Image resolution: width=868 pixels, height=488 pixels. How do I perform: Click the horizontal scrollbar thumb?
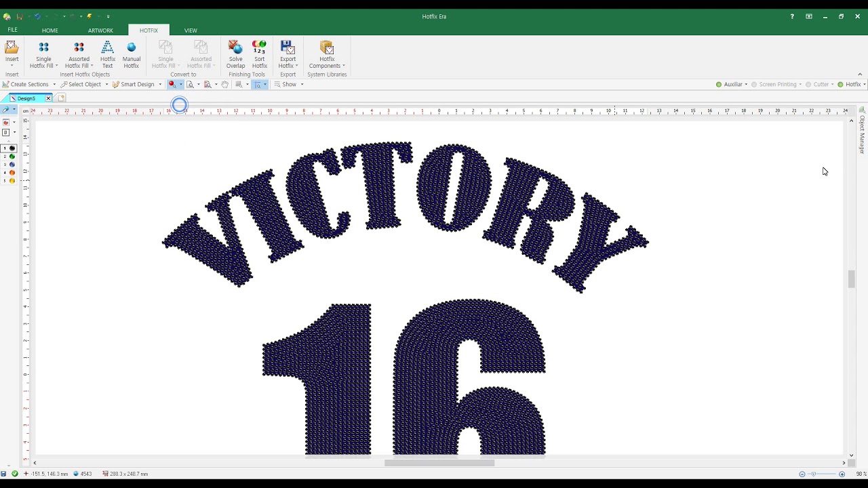[439, 463]
